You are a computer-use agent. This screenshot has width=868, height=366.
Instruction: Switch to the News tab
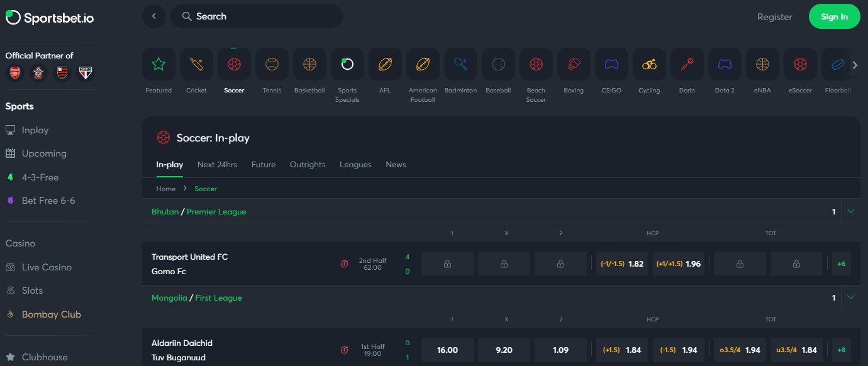pyautogui.click(x=396, y=165)
